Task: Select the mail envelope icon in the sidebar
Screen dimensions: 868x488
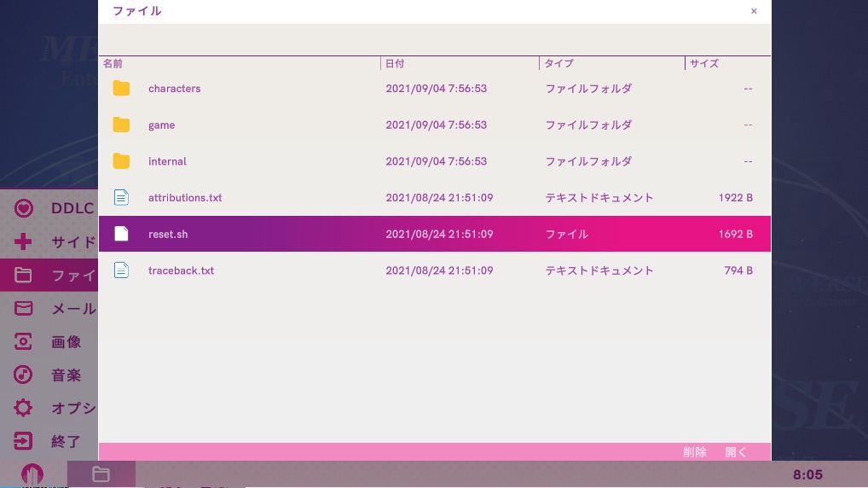Action: (24, 309)
